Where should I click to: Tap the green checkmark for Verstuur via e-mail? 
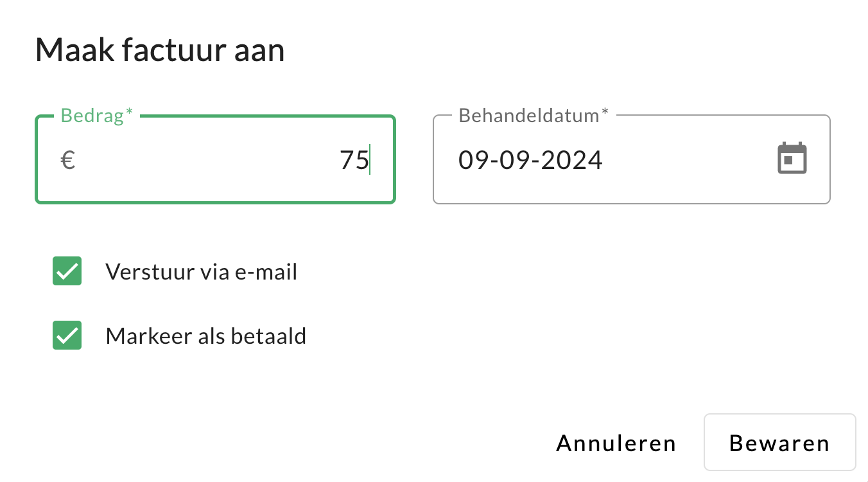tap(67, 271)
